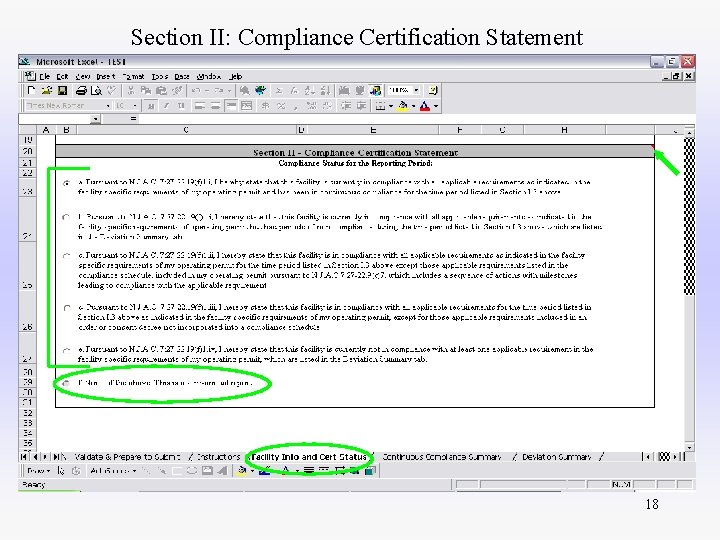Paste using the clipboard icon
This screenshot has width=720, height=540.
tap(162, 90)
